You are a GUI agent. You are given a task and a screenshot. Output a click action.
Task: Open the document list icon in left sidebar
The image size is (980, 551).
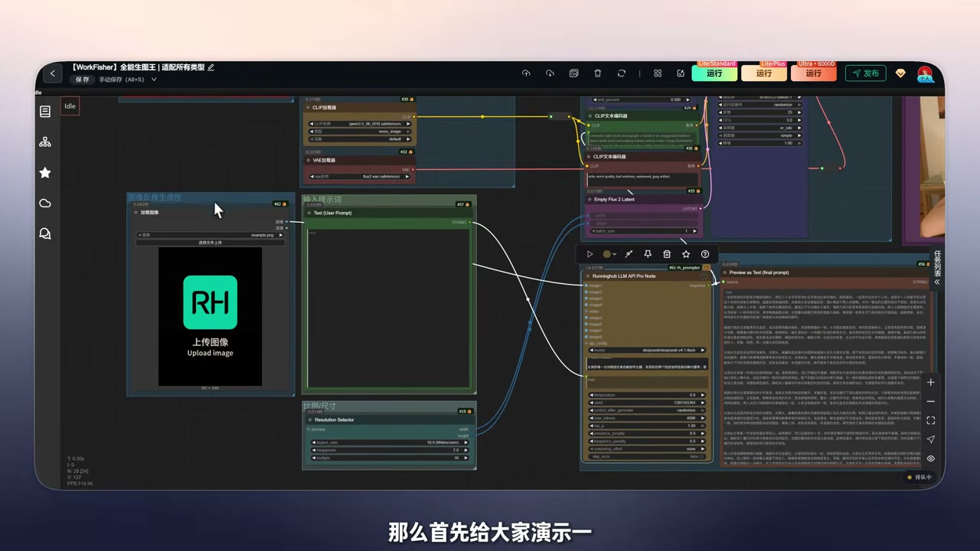(x=45, y=112)
